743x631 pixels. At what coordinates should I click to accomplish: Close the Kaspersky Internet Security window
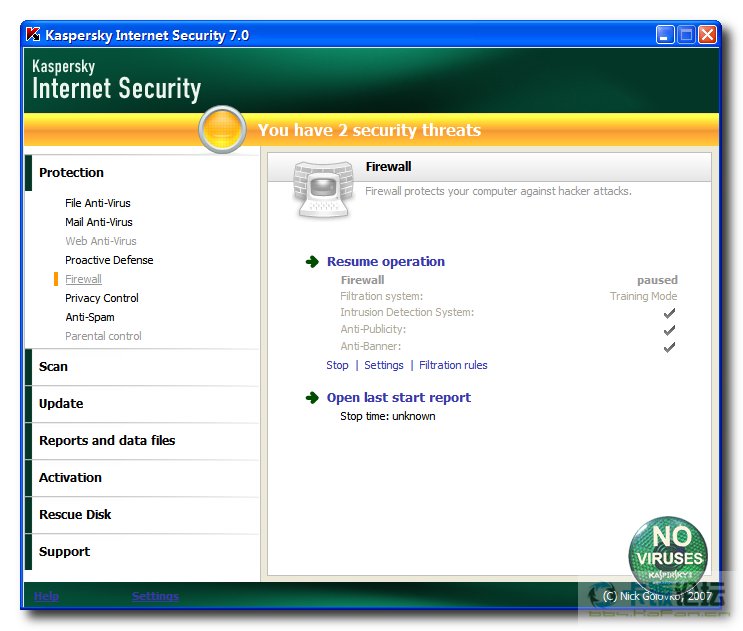click(x=707, y=35)
